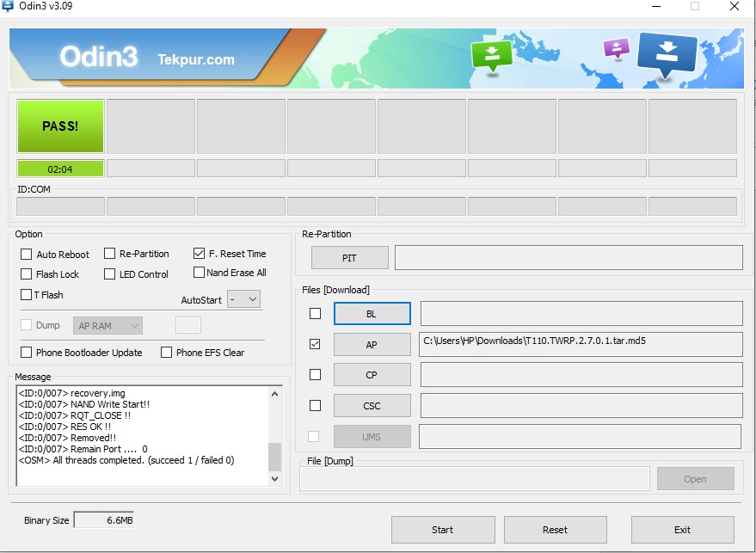Click the Tekpur.com banner text
Image resolution: width=756 pixels, height=553 pixels.
(x=196, y=59)
